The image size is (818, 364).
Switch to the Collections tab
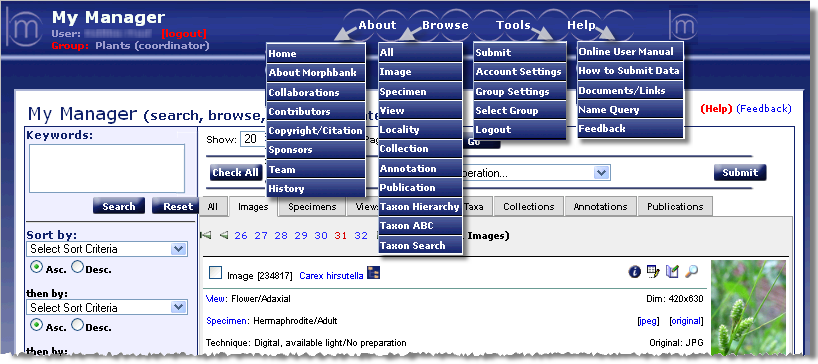[528, 207]
